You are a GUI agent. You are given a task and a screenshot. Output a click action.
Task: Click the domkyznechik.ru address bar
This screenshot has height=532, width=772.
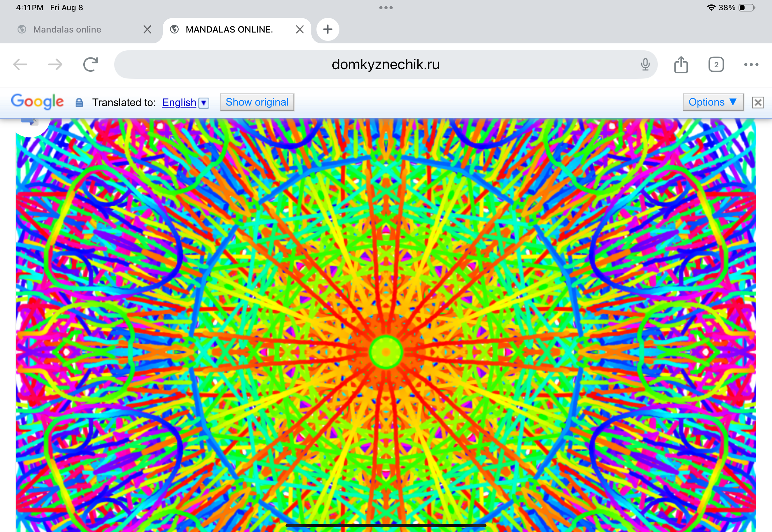386,64
